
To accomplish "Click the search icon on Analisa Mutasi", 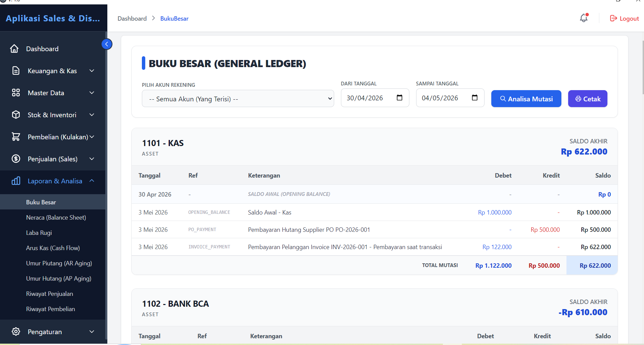I will (503, 99).
